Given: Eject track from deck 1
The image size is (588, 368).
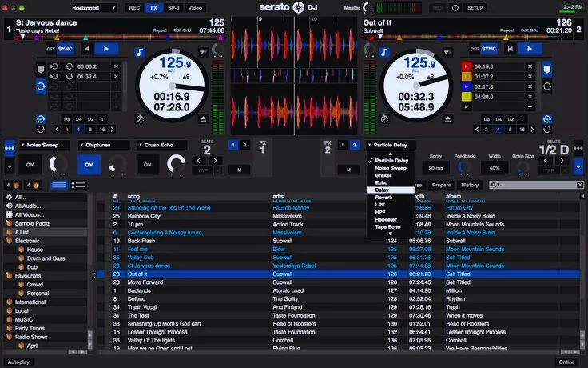Looking at the screenshot, I should pyautogui.click(x=203, y=119).
